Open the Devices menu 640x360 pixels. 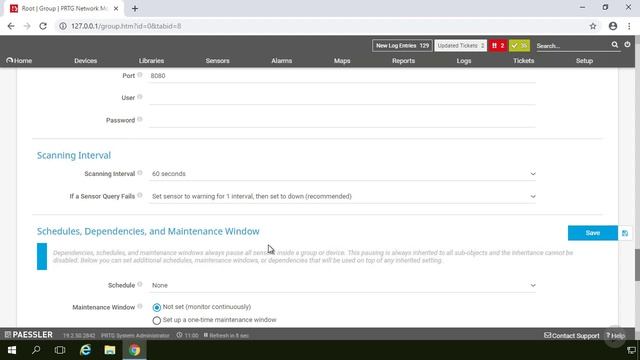[x=86, y=60]
